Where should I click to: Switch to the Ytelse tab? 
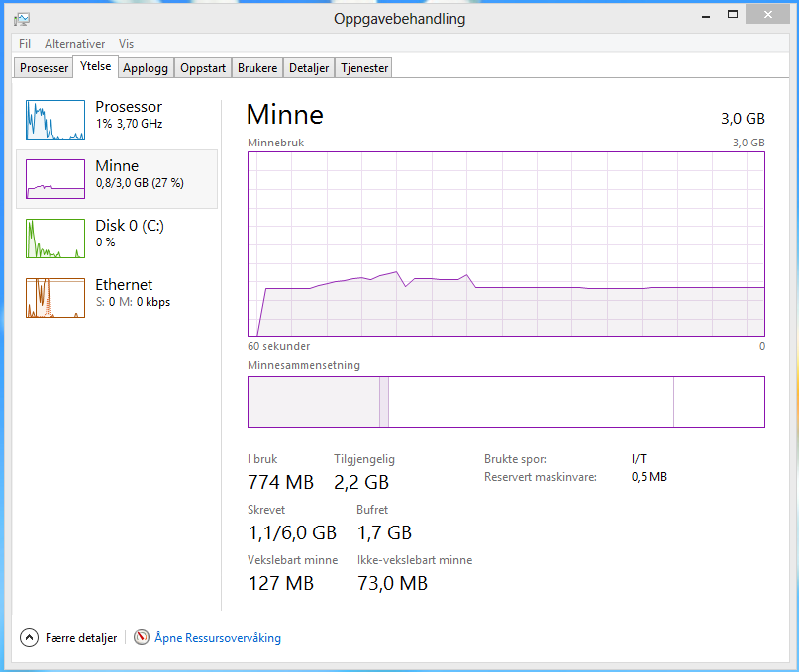click(x=96, y=66)
